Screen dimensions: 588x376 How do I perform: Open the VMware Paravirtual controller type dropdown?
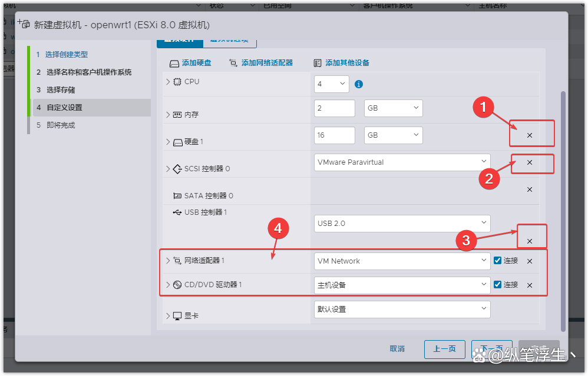(x=402, y=162)
